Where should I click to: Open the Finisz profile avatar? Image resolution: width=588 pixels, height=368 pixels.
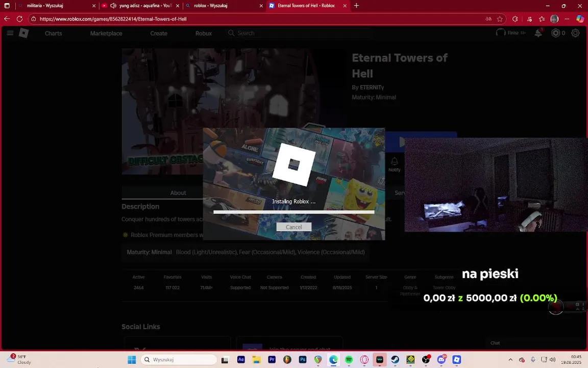pyautogui.click(x=501, y=33)
